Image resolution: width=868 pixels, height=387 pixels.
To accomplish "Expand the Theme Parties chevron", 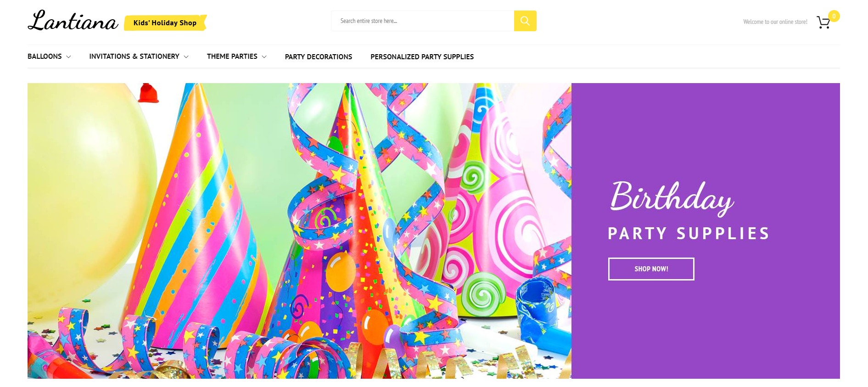I will (x=264, y=57).
